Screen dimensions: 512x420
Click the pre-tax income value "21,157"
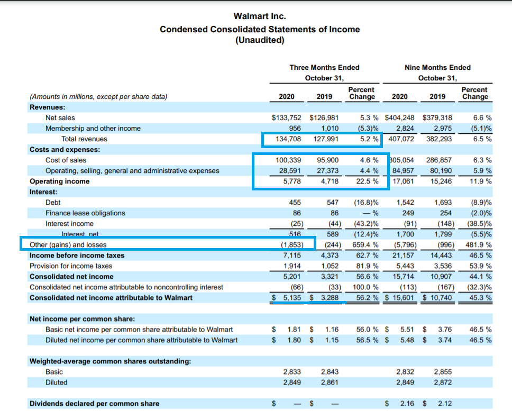tap(403, 255)
